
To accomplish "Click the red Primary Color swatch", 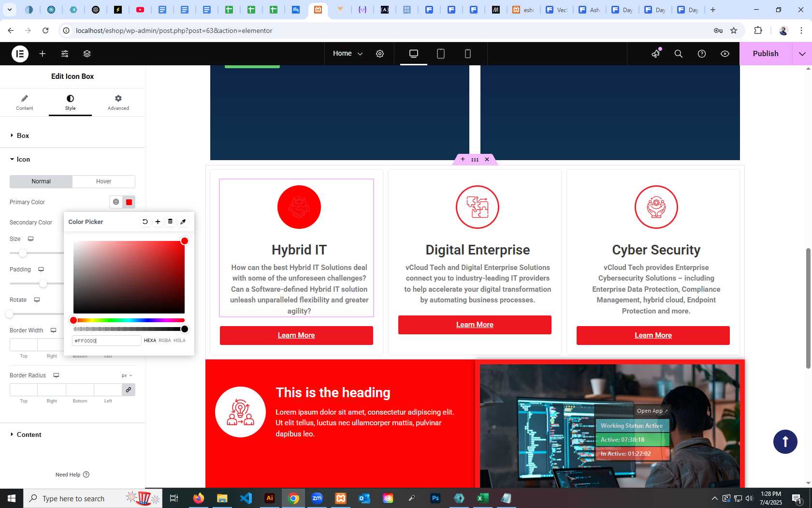I will 129,202.
